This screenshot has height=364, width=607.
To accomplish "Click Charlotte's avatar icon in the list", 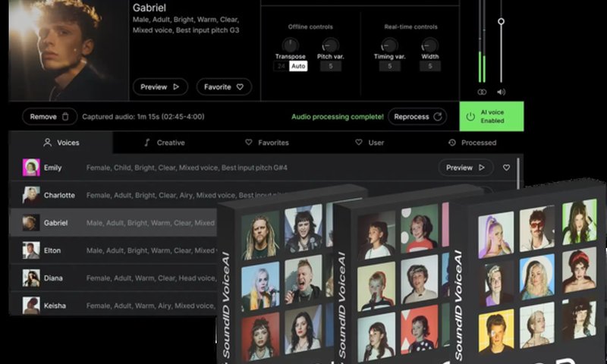I will [x=31, y=195].
